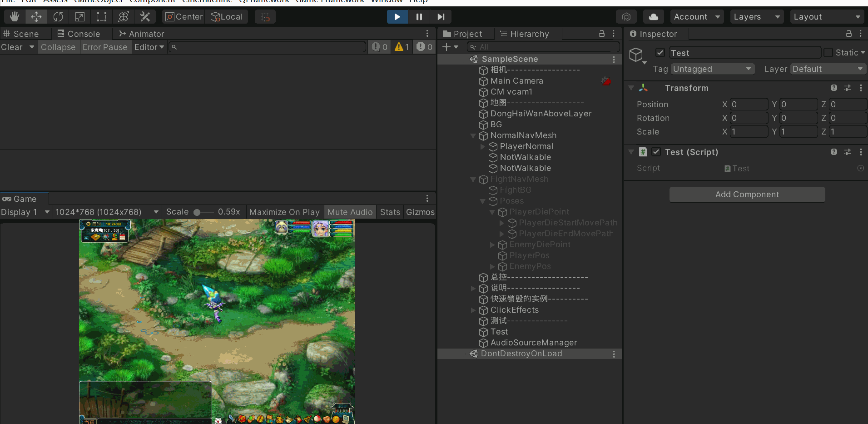
Task: Open Script object picker circle
Action: 860,168
